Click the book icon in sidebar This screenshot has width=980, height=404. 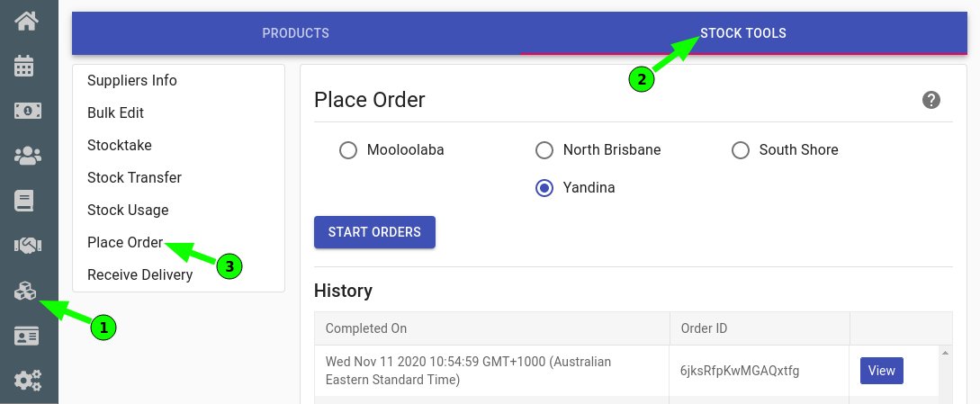point(24,201)
